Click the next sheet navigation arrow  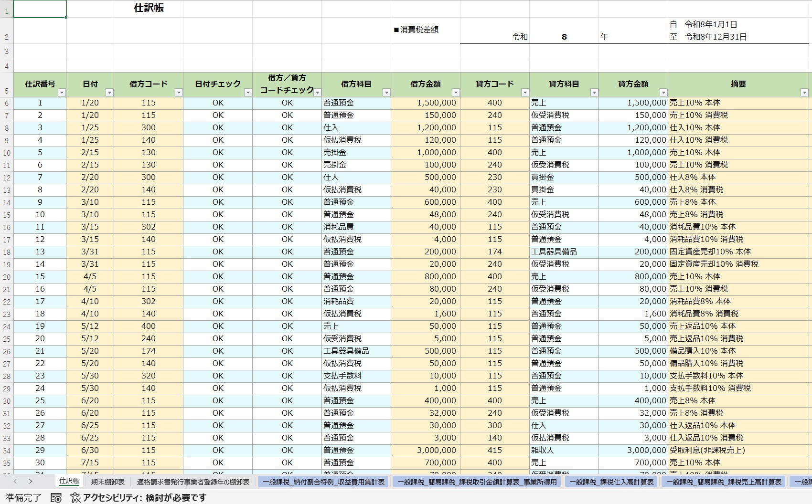coord(31,482)
